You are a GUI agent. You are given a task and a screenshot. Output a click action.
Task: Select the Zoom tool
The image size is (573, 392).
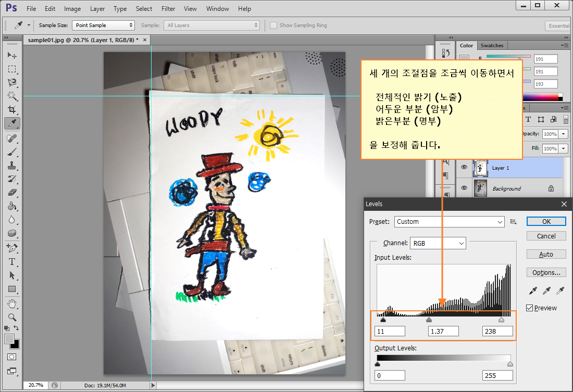click(12, 317)
